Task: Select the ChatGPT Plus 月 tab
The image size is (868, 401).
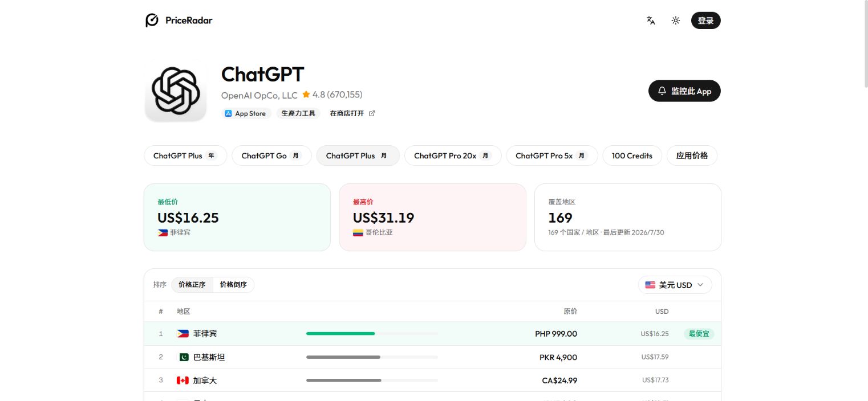Action: click(x=358, y=156)
